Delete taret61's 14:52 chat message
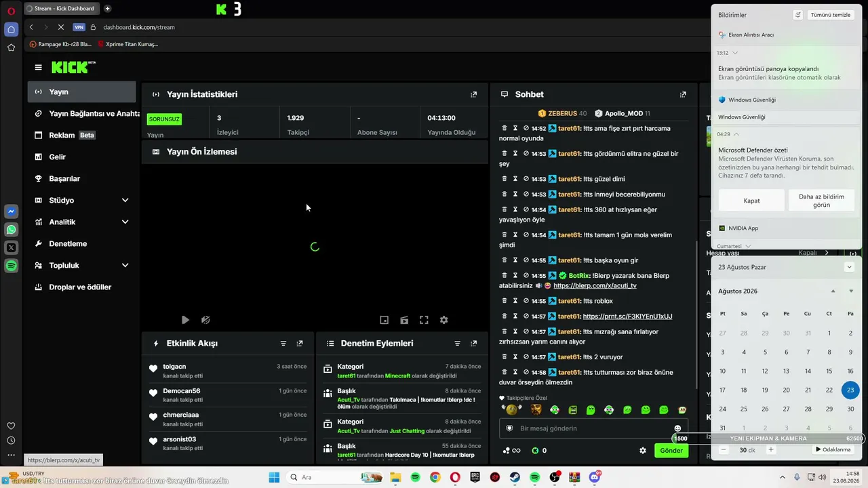 (505, 128)
